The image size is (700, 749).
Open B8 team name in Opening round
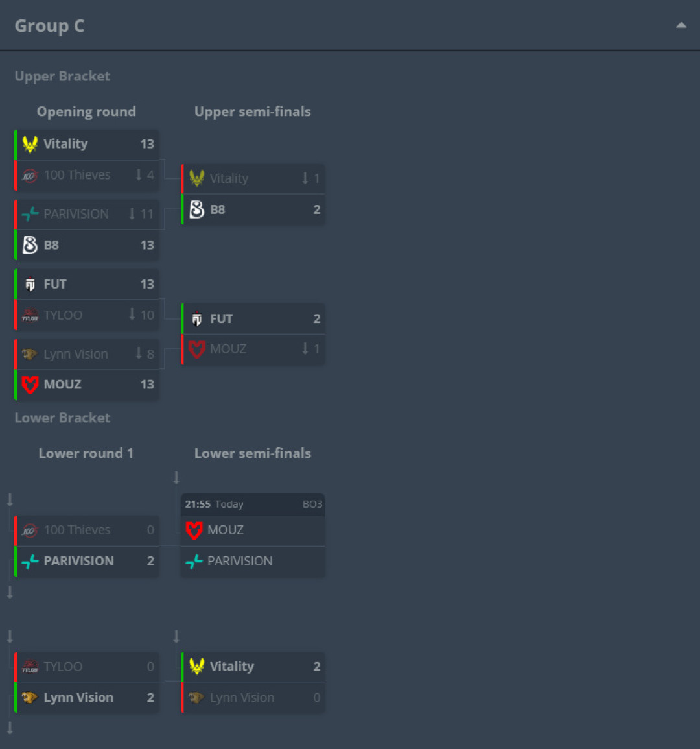(x=51, y=245)
